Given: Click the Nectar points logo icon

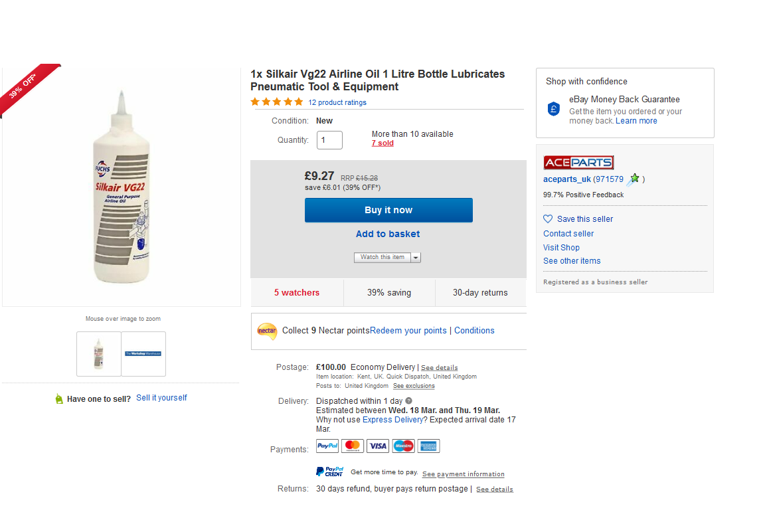Looking at the screenshot, I should pos(267,331).
